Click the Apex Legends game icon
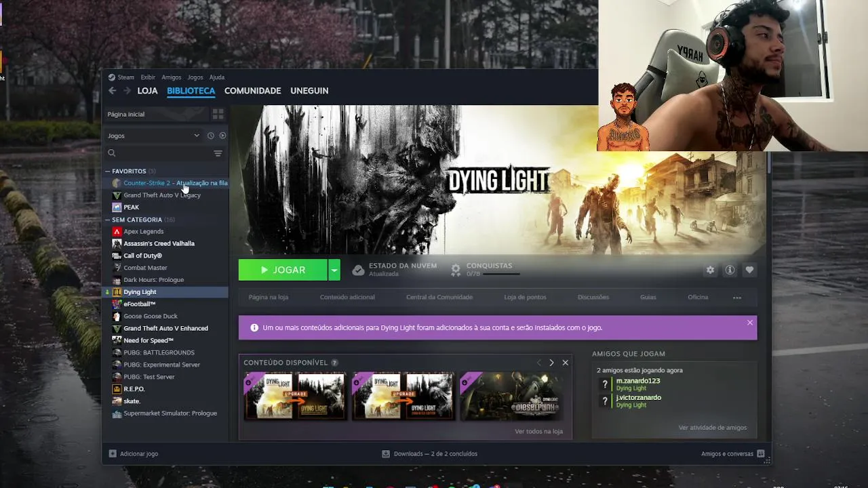This screenshot has height=488, width=868. 117,232
